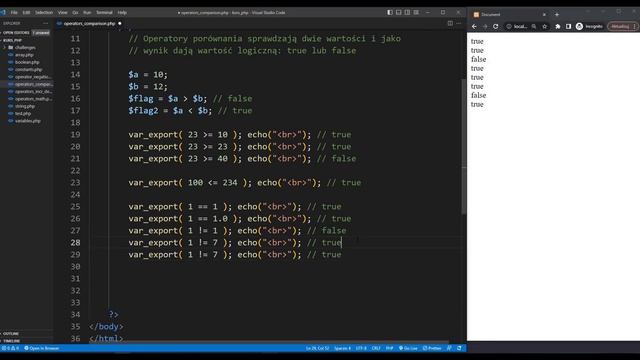Open operators_math file in explorer
Screen dimensions: 640x360
[33, 99]
